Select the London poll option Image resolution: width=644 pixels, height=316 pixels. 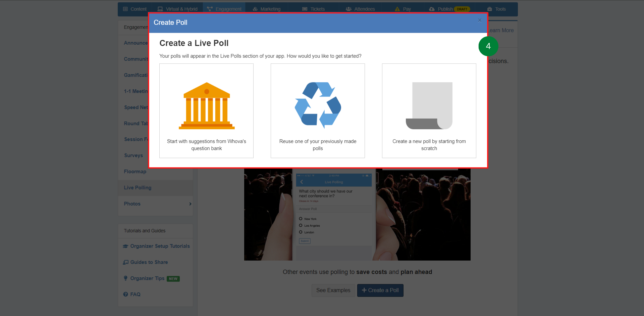point(301,232)
